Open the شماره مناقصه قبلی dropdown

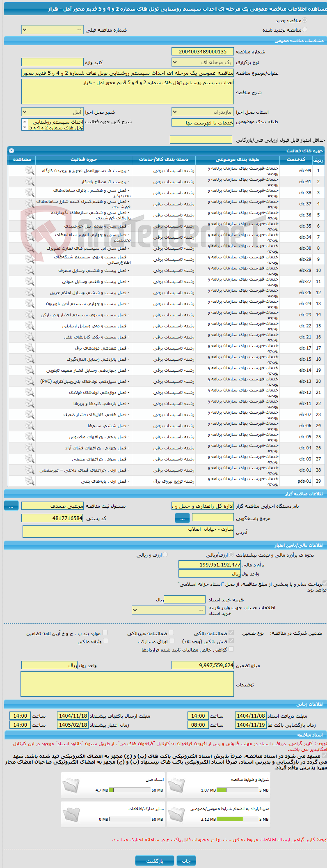coord(53,30)
